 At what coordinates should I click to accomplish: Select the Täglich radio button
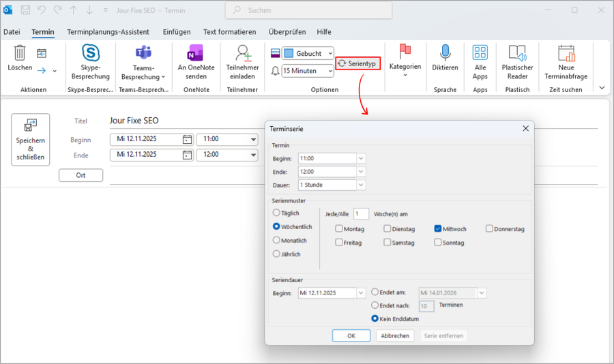[276, 213]
